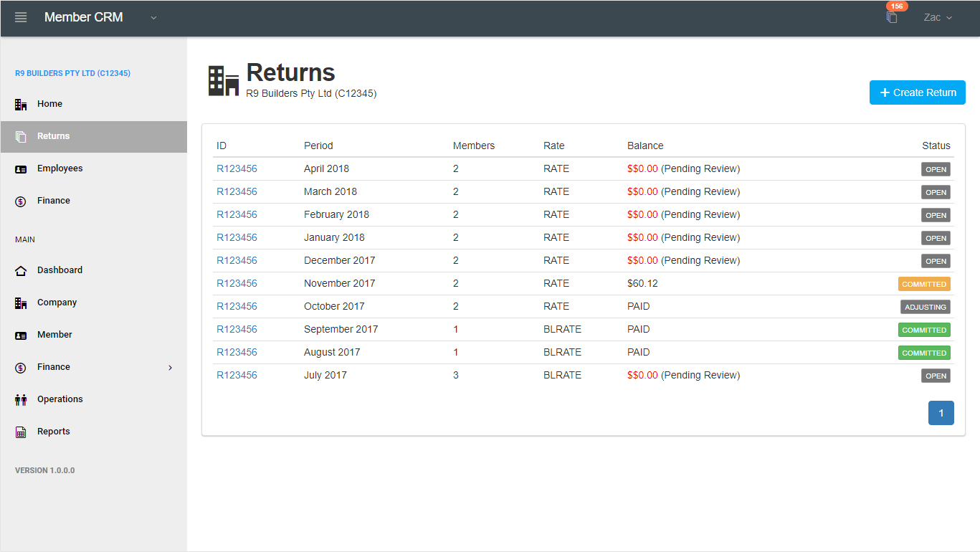980x552 pixels.
Task: Open notifications icon with 156 badge
Action: (x=892, y=17)
